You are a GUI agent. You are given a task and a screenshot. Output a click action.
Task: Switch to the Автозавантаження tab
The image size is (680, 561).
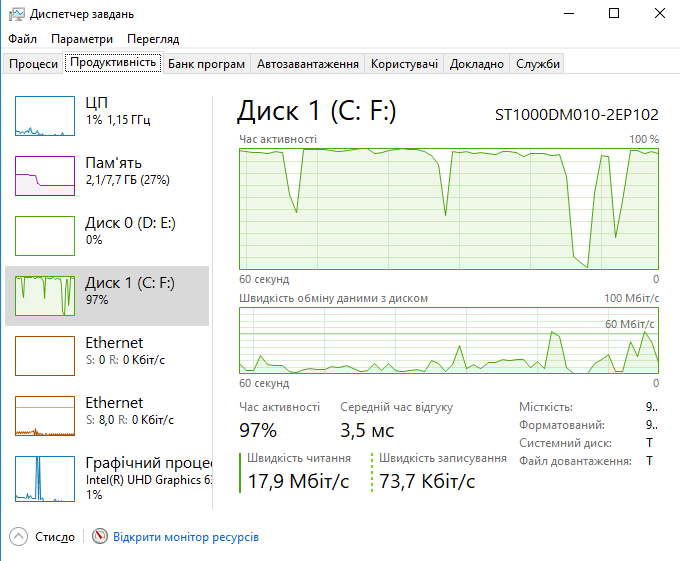click(308, 64)
